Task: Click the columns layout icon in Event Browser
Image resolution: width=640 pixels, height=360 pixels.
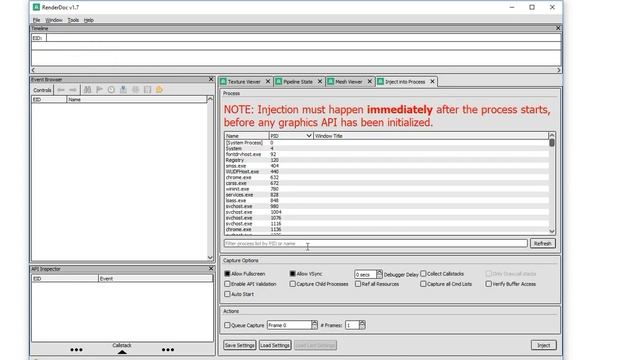Action: [147, 90]
